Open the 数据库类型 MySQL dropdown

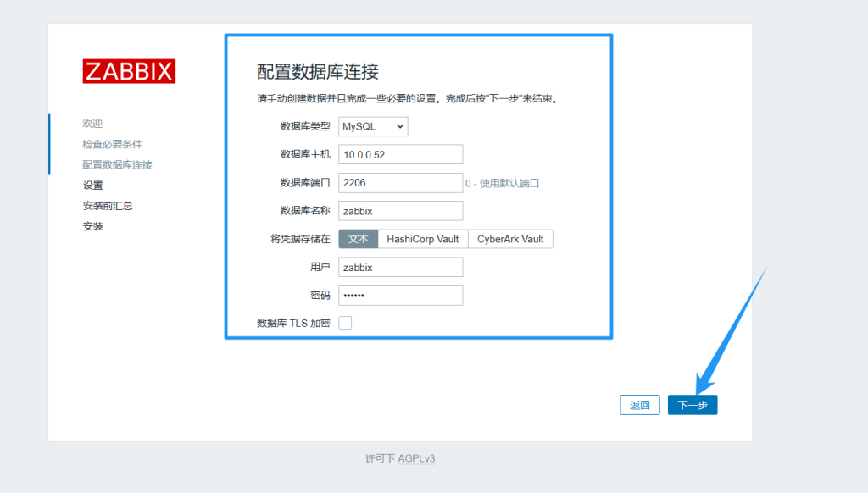373,126
